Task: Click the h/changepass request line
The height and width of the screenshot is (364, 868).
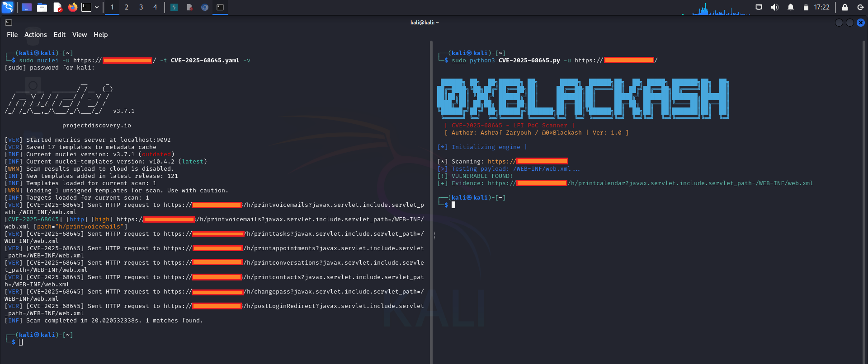Action: click(x=214, y=295)
